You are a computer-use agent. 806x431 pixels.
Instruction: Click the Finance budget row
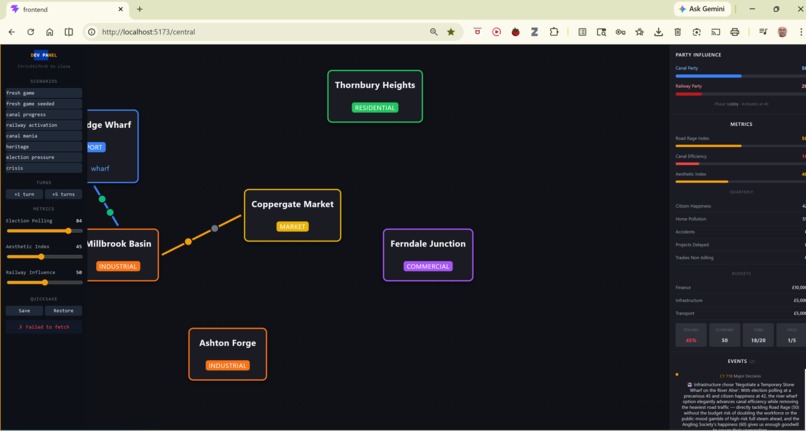coord(741,288)
